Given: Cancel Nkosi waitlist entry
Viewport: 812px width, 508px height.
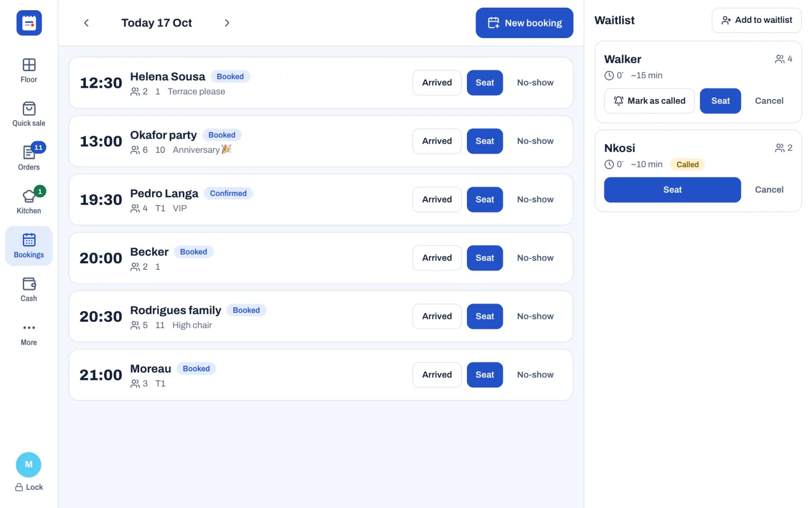Looking at the screenshot, I should click(x=769, y=190).
